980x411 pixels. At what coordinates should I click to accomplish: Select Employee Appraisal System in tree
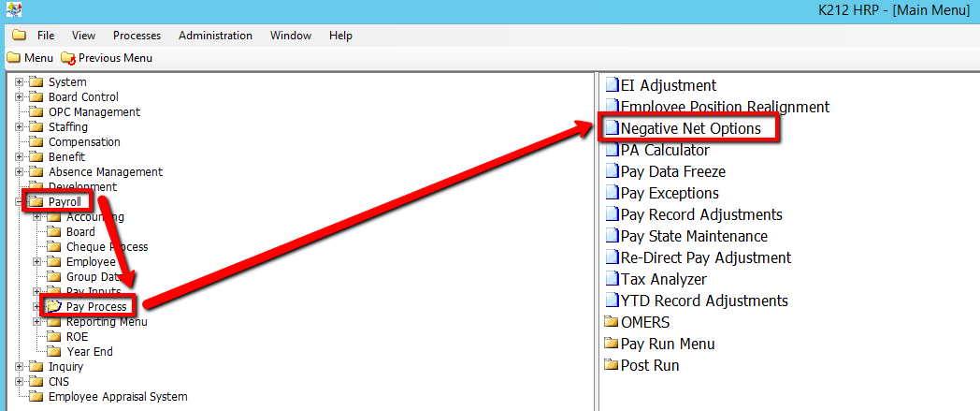pyautogui.click(x=118, y=397)
